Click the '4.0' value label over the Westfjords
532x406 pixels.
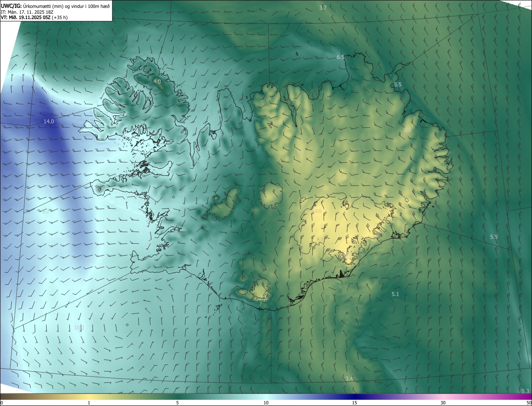click(157, 82)
